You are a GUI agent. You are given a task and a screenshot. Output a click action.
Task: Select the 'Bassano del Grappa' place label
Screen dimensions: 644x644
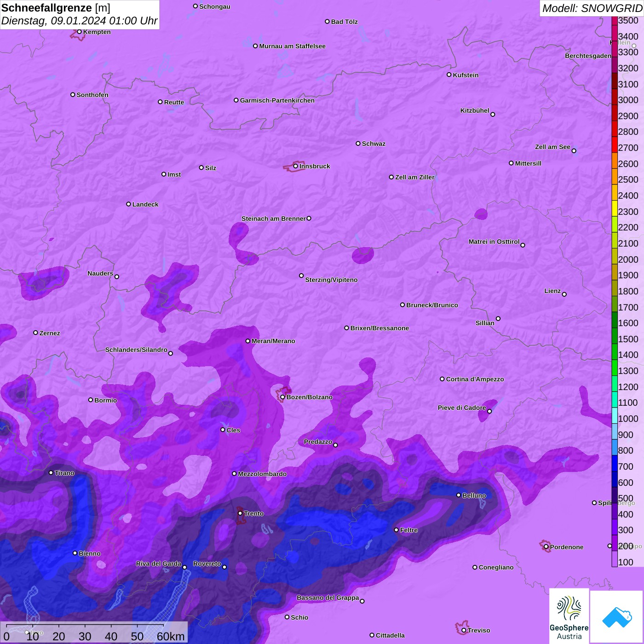pyautogui.click(x=328, y=598)
